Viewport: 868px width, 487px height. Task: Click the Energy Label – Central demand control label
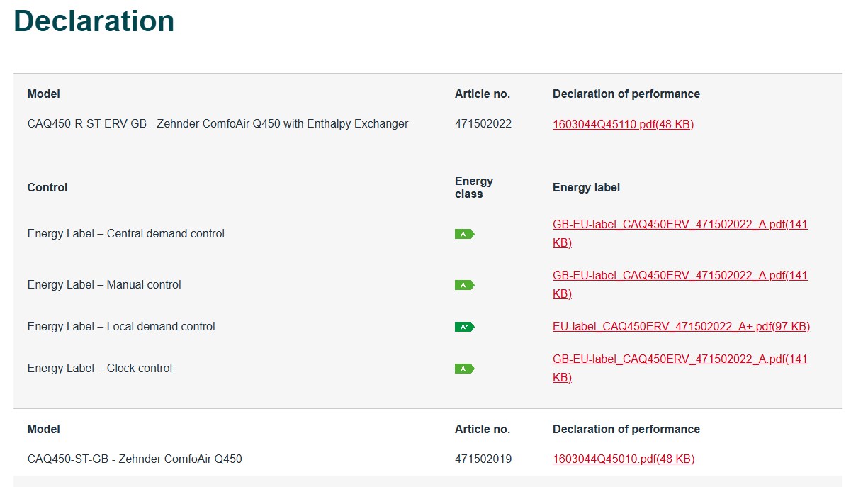pos(125,234)
